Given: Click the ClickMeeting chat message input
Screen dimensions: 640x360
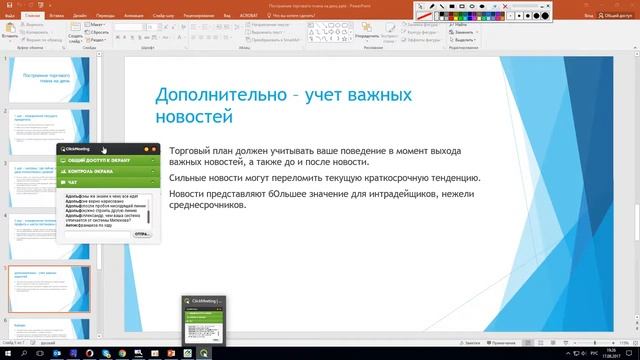Looking at the screenshot, I should (x=97, y=234).
